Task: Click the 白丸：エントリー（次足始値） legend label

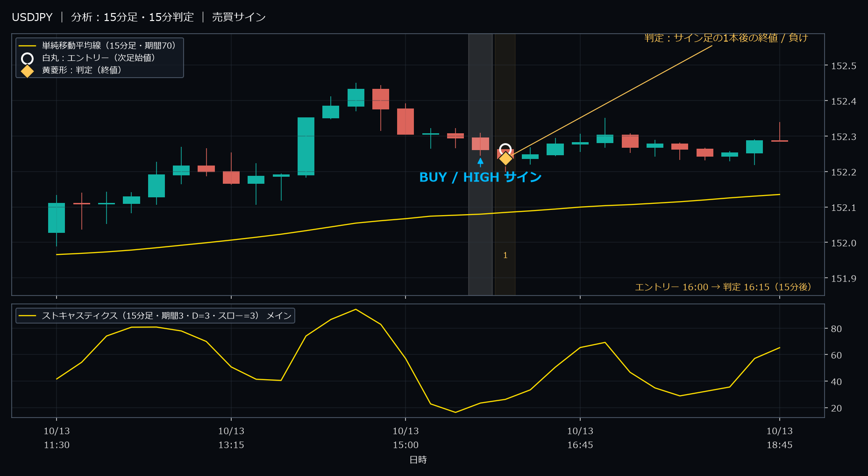Action: click(x=99, y=58)
